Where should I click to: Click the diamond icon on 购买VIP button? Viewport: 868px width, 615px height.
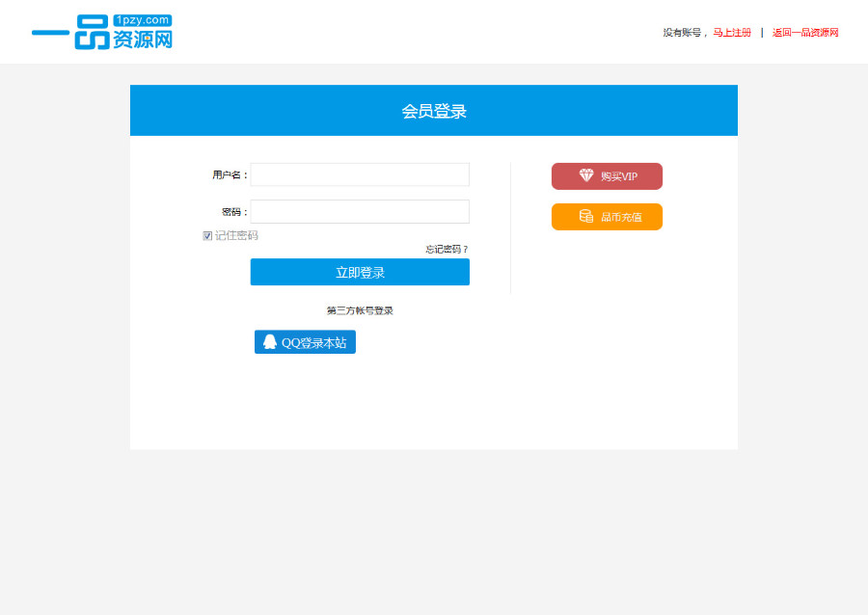click(584, 175)
